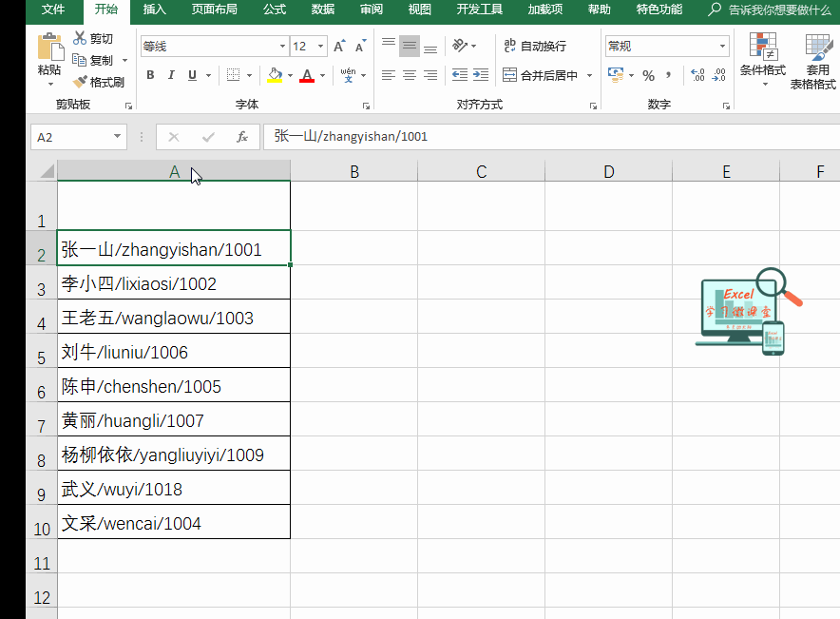The height and width of the screenshot is (619, 840).
Task: Click the select all corner triangle
Action: coord(47,171)
